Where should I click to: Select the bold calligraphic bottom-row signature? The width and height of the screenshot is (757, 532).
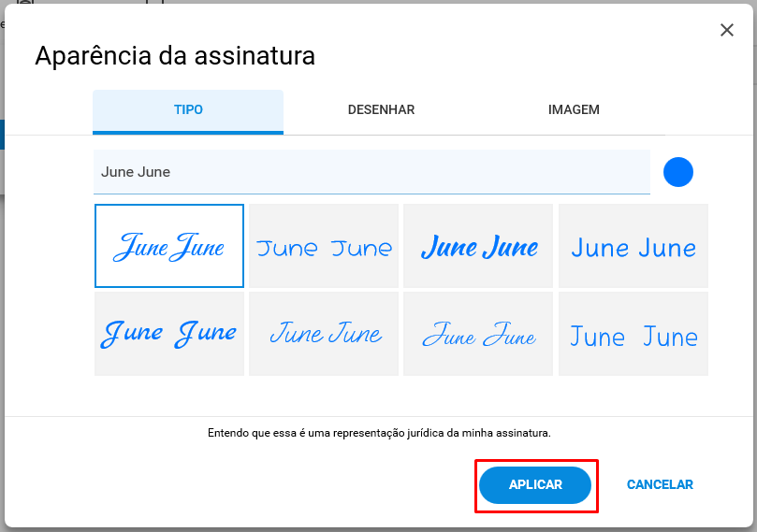pyautogui.click(x=169, y=334)
